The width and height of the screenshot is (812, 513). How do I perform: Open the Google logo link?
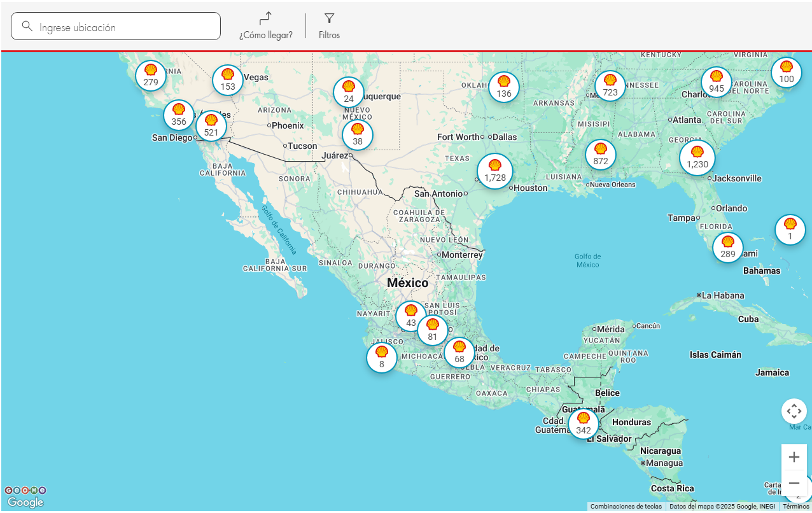[25, 502]
